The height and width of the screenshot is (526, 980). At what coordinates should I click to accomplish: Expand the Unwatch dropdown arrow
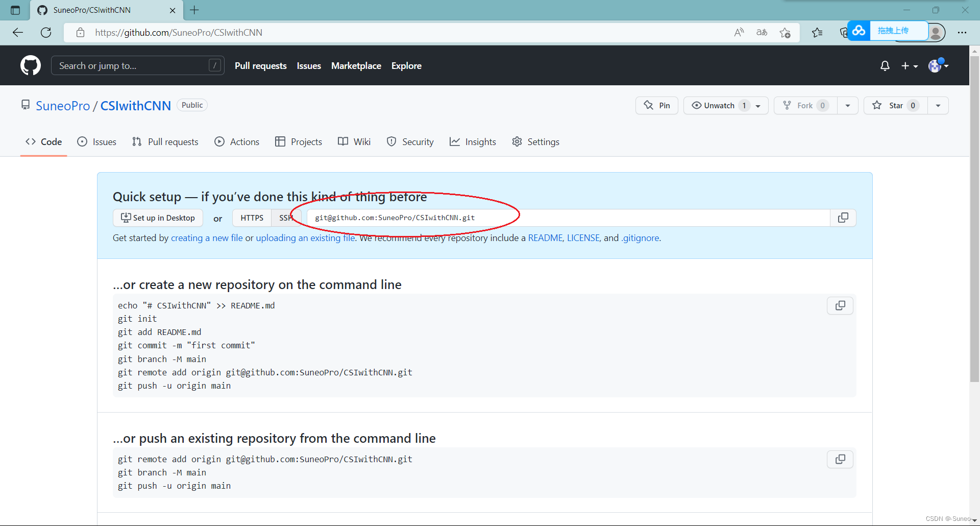(x=758, y=106)
